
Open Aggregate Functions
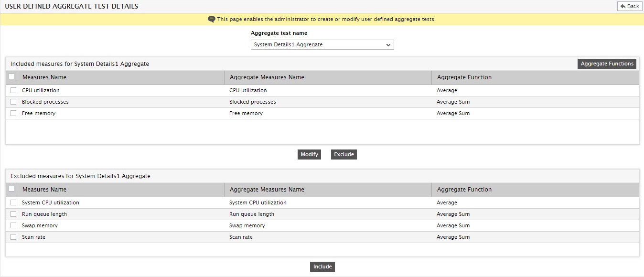coord(607,64)
